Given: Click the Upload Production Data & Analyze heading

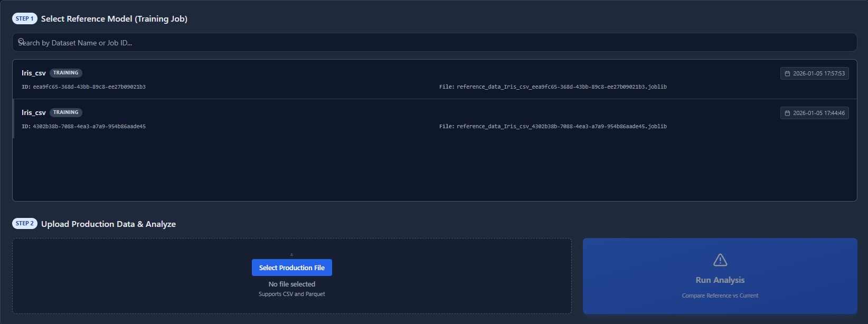Looking at the screenshot, I should tap(108, 224).
